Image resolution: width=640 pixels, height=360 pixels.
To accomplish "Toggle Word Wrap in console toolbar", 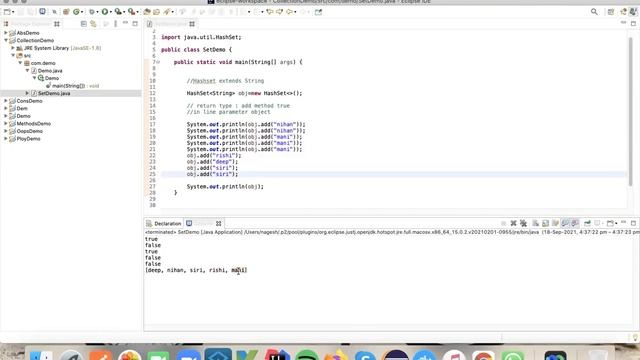I will (555, 223).
